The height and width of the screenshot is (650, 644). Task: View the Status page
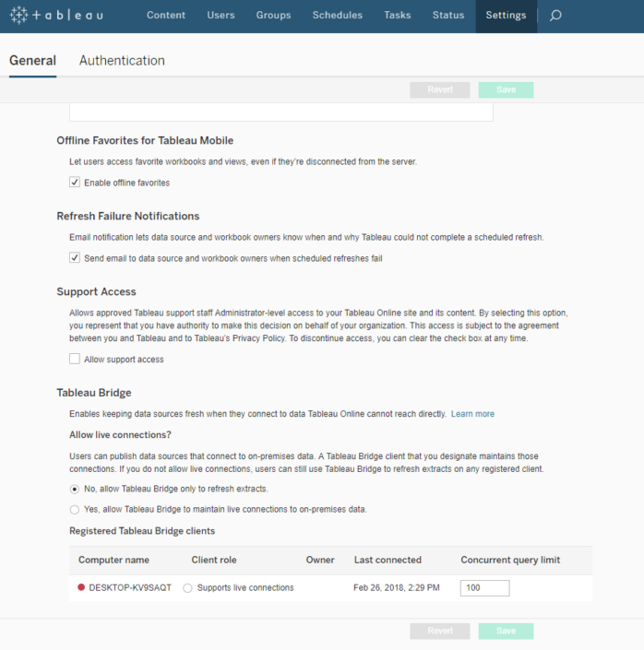[x=448, y=16]
